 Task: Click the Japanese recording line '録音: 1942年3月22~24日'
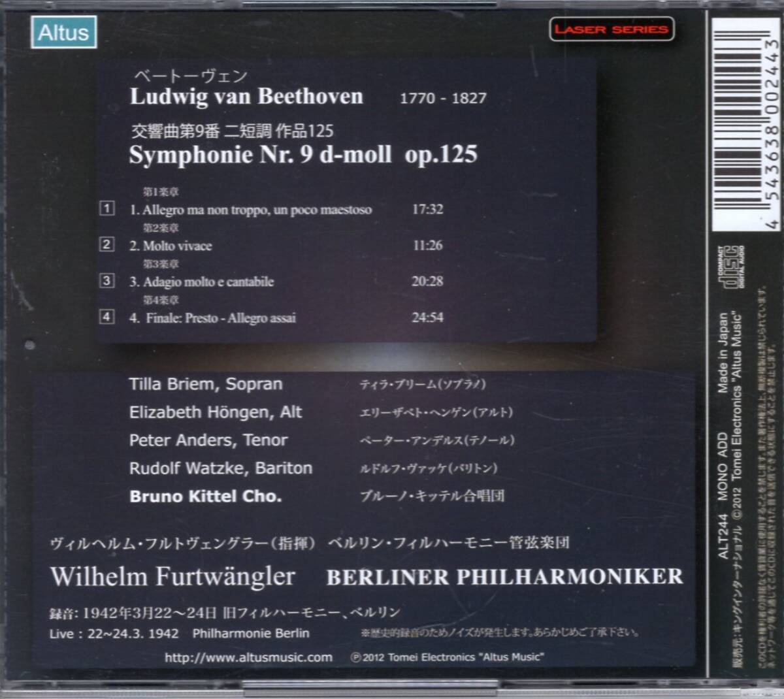(133, 613)
